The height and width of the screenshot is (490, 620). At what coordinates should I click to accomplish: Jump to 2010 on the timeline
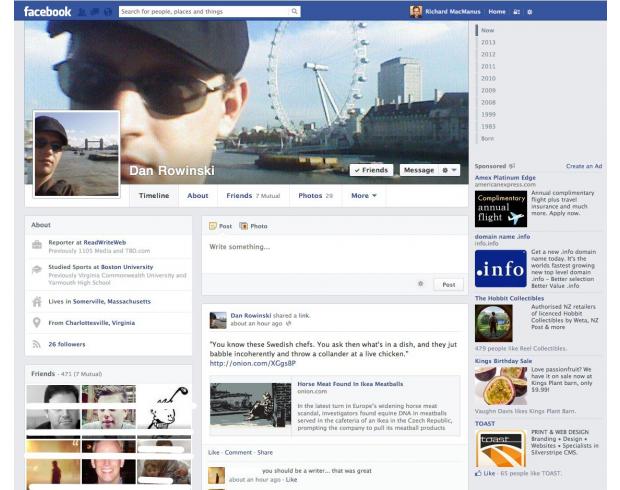[x=488, y=78]
